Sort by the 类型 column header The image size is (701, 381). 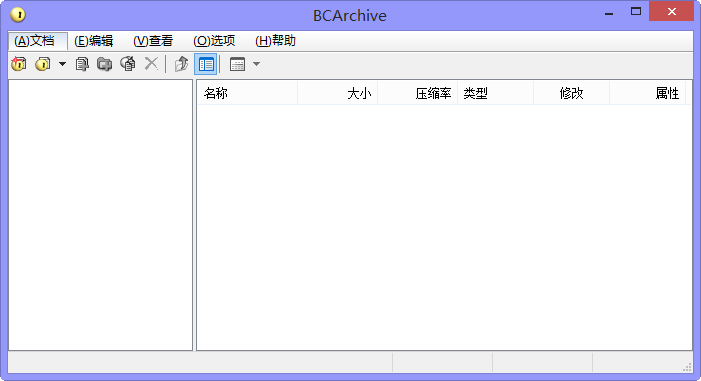(x=495, y=93)
